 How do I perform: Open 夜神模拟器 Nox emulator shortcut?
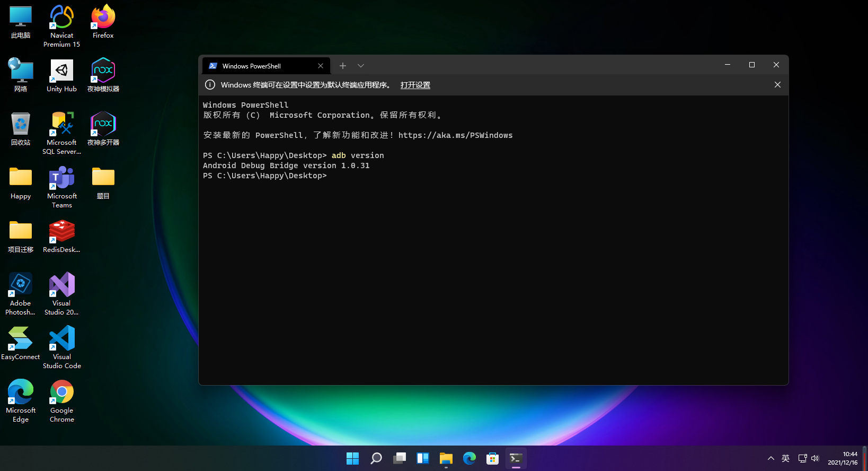pyautogui.click(x=103, y=75)
